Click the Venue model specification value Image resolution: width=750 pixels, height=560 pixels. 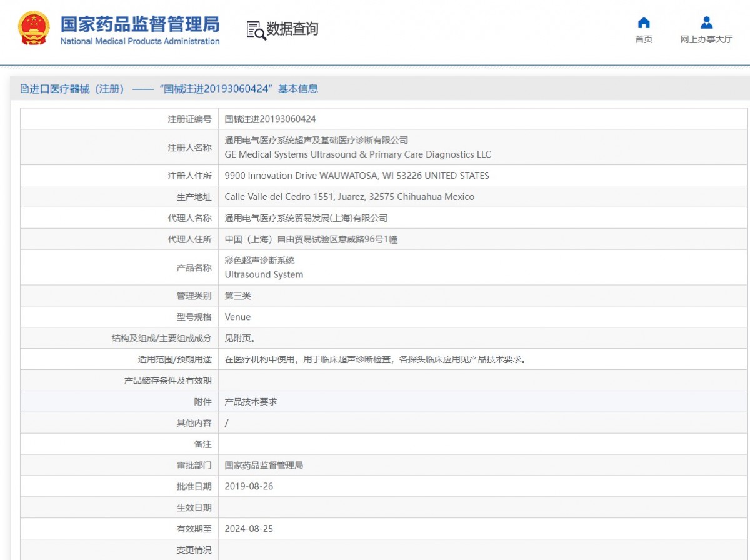coord(237,317)
